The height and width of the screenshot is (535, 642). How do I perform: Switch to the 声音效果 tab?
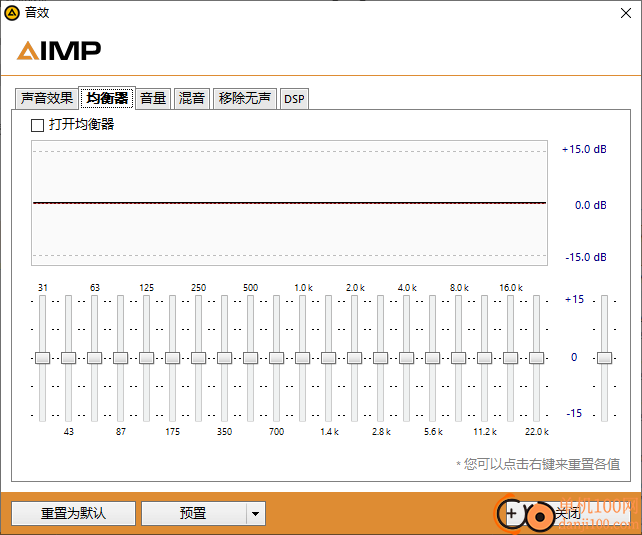47,98
